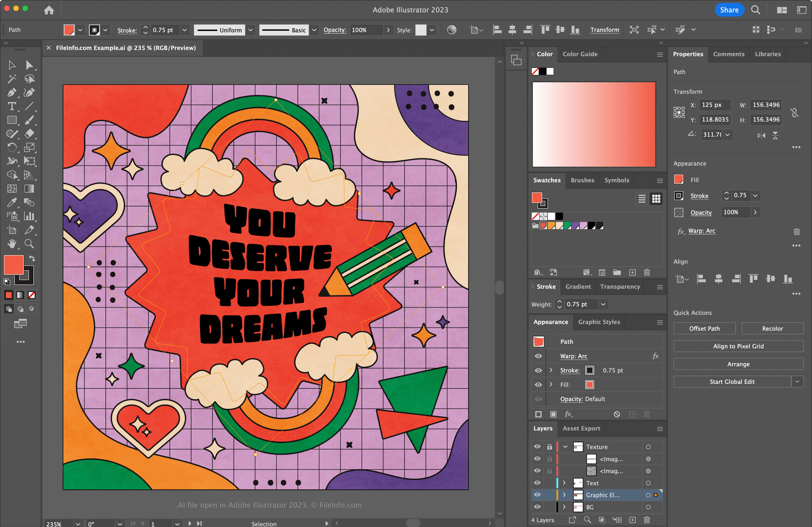This screenshot has height=527, width=812.
Task: Select the Pen tool in toolbar
Action: (x=10, y=92)
